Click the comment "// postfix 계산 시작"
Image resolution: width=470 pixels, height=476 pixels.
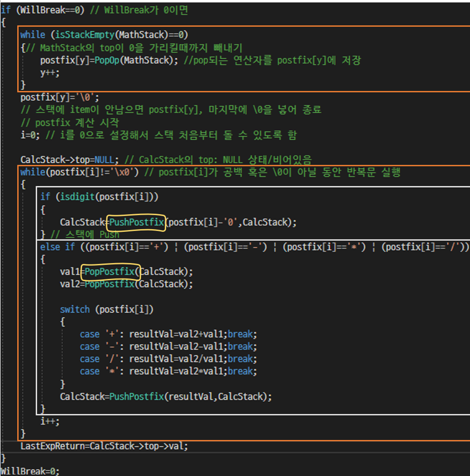[70, 123]
